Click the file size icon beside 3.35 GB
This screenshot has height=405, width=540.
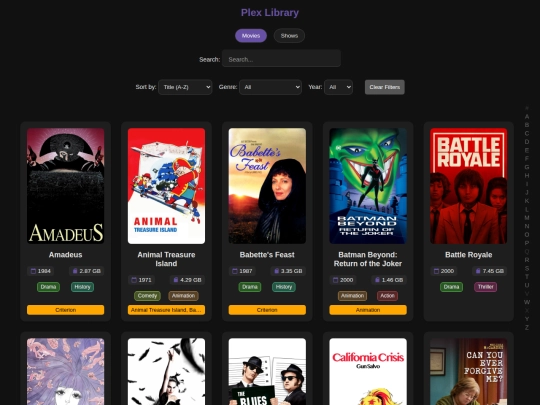click(x=277, y=271)
